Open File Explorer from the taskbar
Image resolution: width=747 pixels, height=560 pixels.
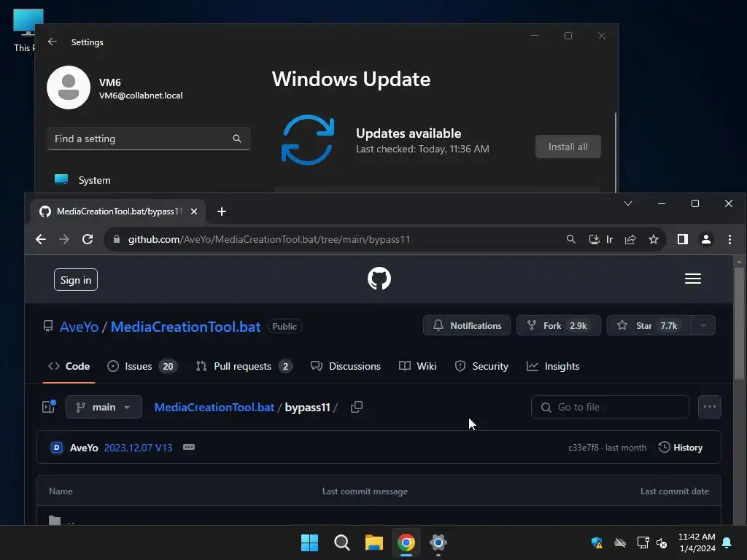tap(374, 542)
